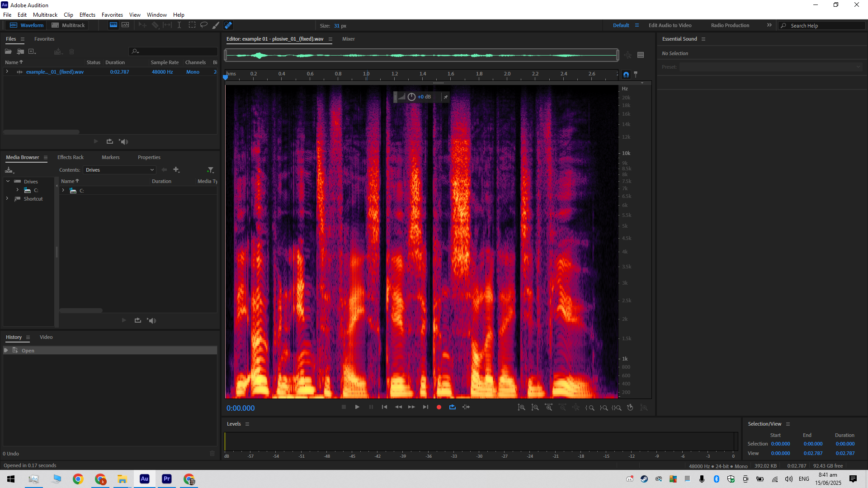This screenshot has width=868, height=488.
Task: Toggle Spectral Frequency Display
Action: point(113,25)
